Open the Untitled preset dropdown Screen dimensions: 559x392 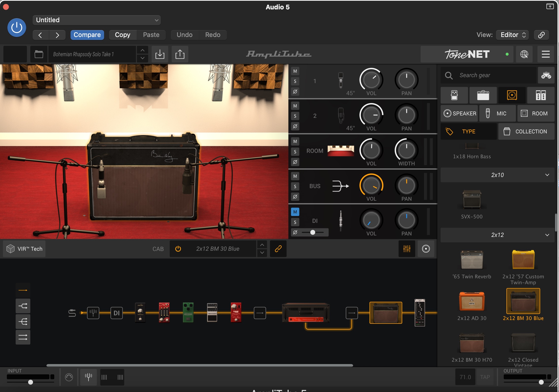[x=96, y=20]
